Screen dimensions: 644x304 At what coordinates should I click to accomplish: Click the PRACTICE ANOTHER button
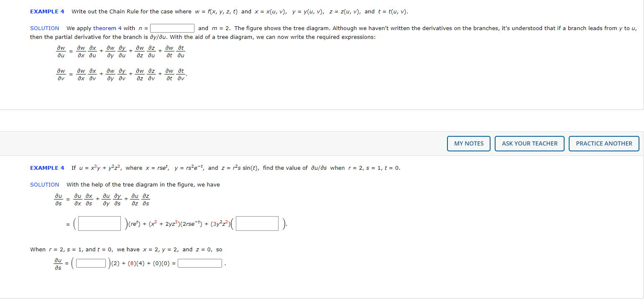[x=603, y=143]
